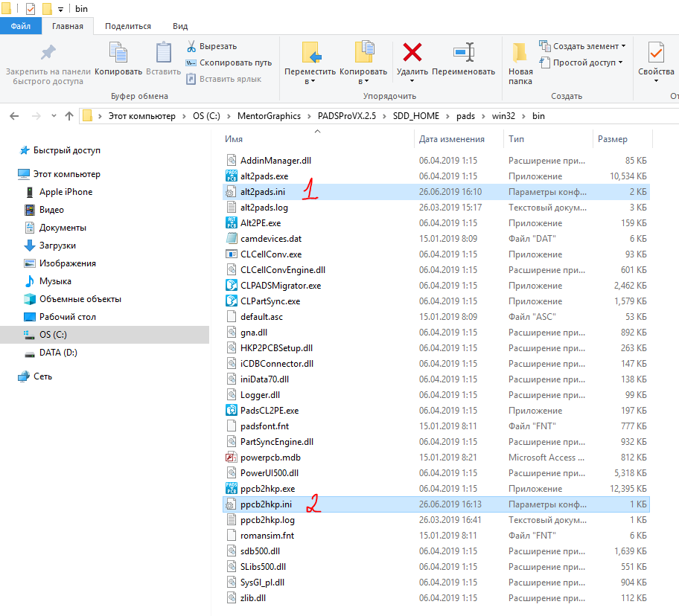Open Объемные объекты in the sidebar

(x=80, y=299)
